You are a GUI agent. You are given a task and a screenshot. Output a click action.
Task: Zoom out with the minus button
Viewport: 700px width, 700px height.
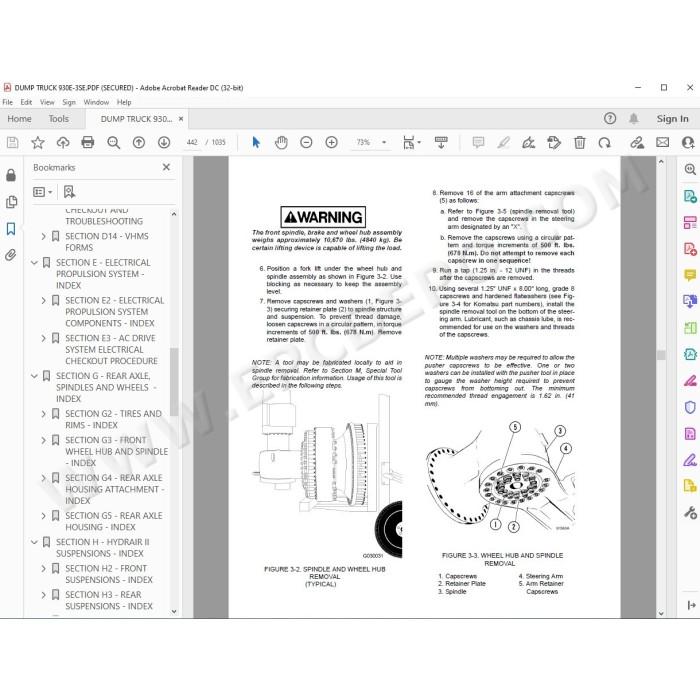point(306,142)
